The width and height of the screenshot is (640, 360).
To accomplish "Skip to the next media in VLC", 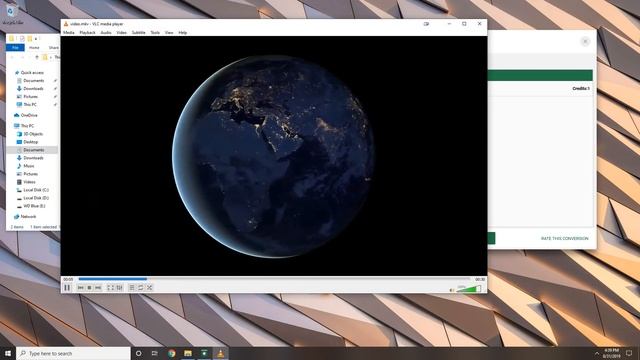I will coord(98,288).
